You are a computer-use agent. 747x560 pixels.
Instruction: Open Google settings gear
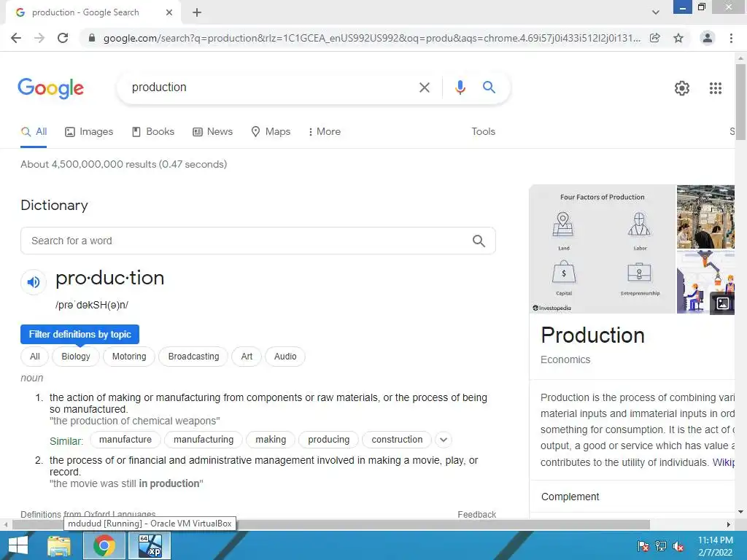682,88
